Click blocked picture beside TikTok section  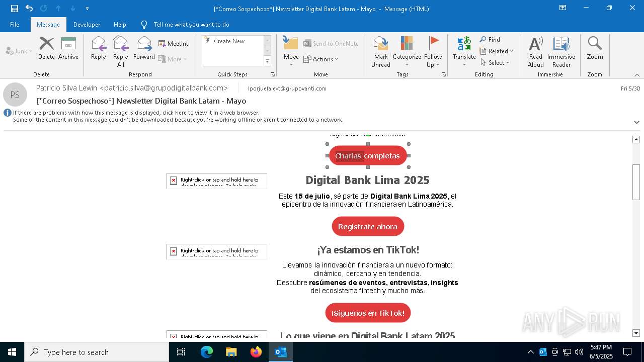click(x=217, y=252)
